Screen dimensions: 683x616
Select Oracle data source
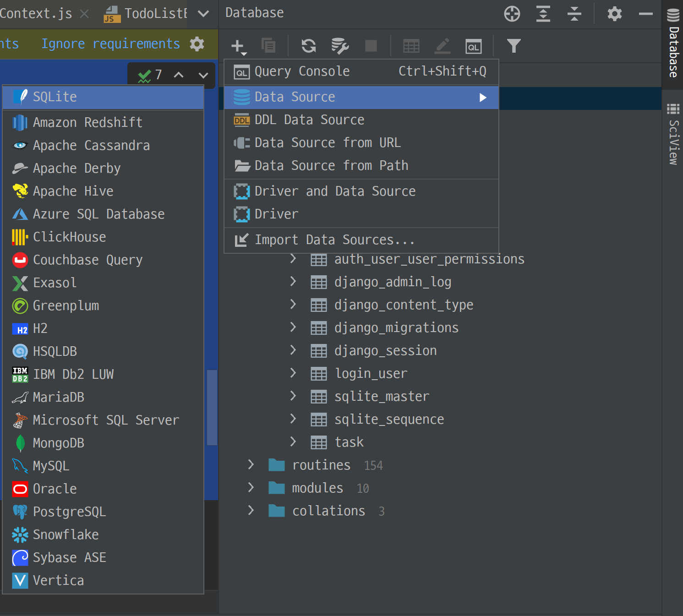(103, 489)
